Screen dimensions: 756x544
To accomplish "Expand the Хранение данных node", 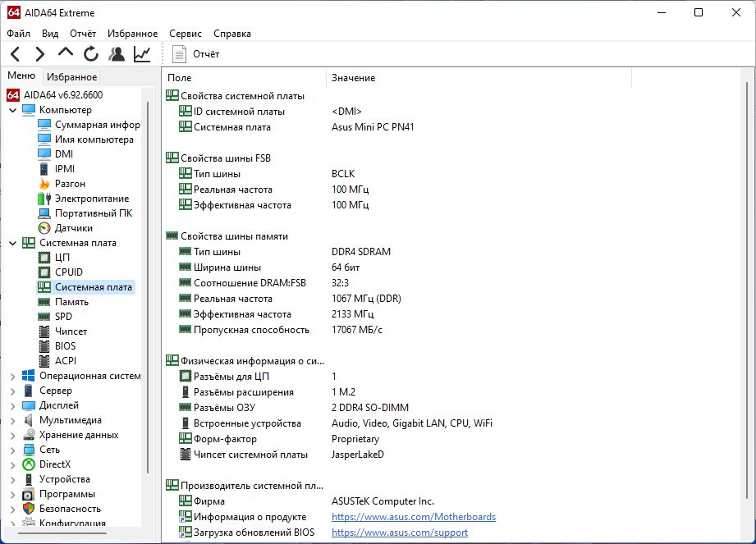I will (13, 436).
